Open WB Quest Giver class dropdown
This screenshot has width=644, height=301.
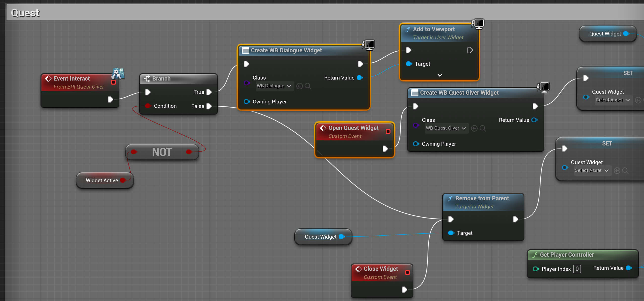pyautogui.click(x=446, y=128)
